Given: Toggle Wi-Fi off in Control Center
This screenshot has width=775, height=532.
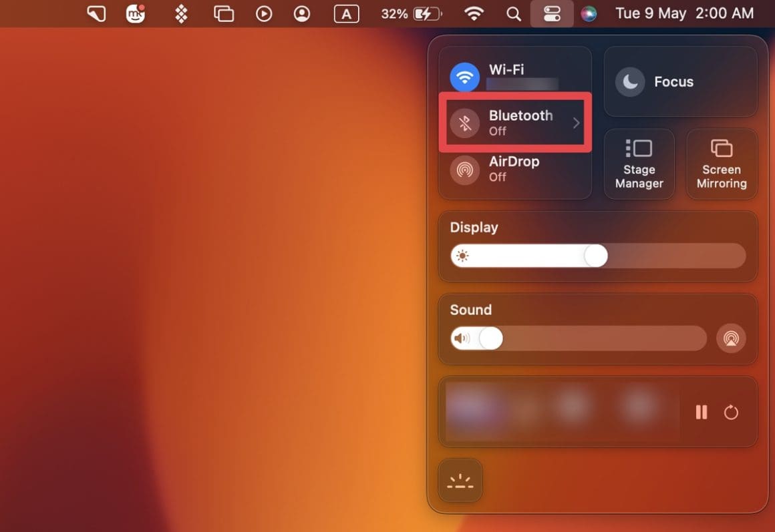Looking at the screenshot, I should tap(464, 76).
